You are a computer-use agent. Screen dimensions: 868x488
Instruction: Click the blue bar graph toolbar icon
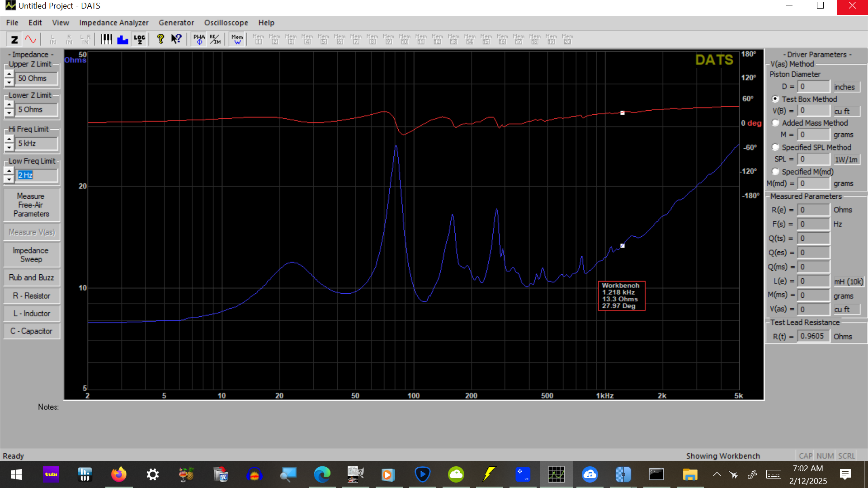pos(123,39)
